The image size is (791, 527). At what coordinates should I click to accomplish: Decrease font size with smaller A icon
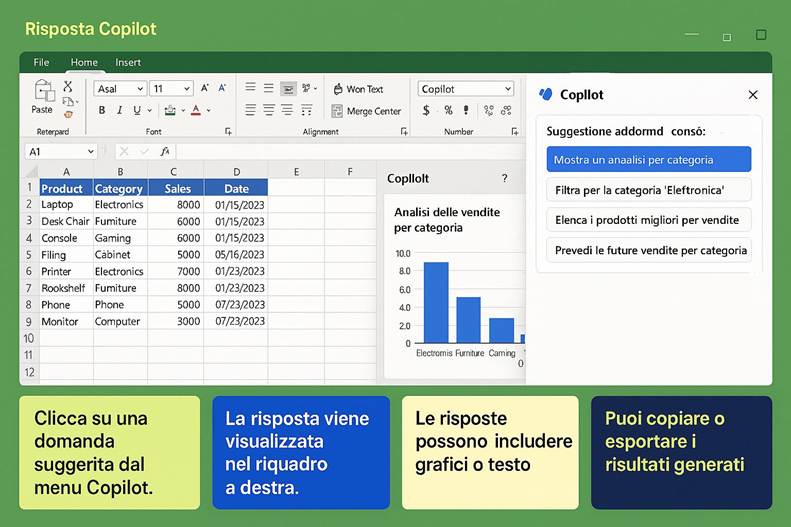pos(222,88)
